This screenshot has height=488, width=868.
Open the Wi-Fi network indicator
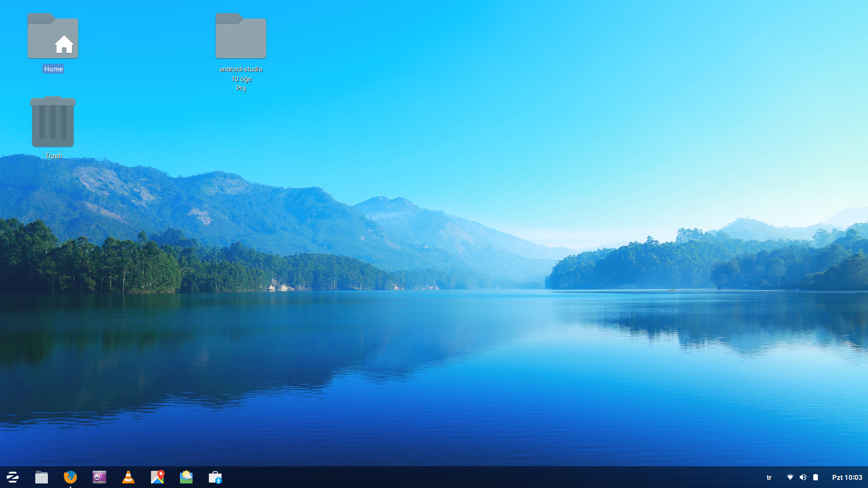click(x=790, y=477)
